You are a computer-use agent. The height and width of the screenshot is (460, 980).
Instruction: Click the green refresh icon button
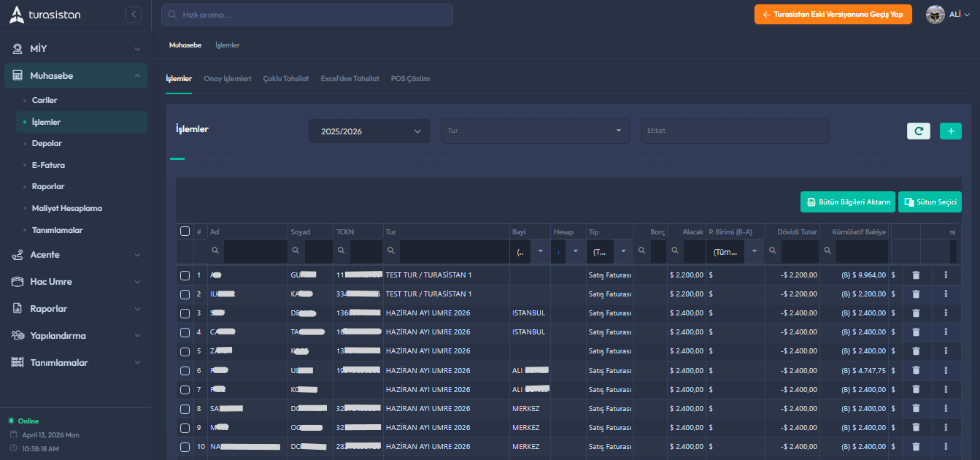click(918, 131)
